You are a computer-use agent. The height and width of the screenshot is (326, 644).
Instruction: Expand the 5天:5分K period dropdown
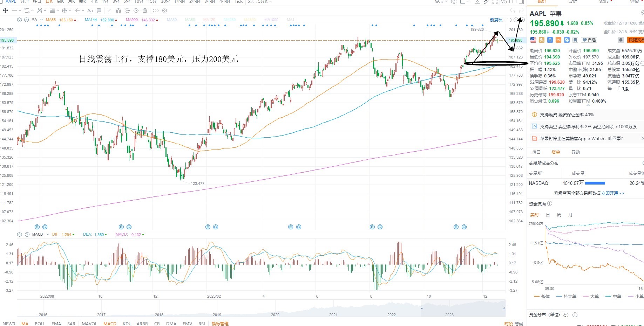tap(259, 2)
